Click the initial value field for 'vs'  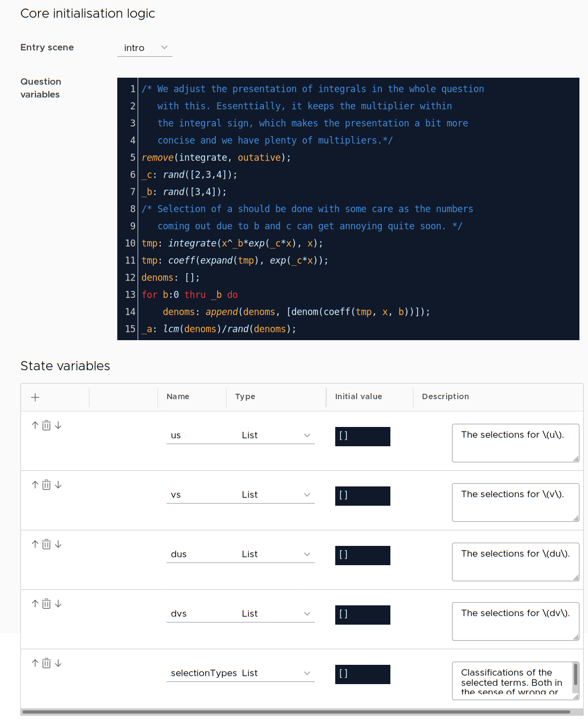[363, 496]
